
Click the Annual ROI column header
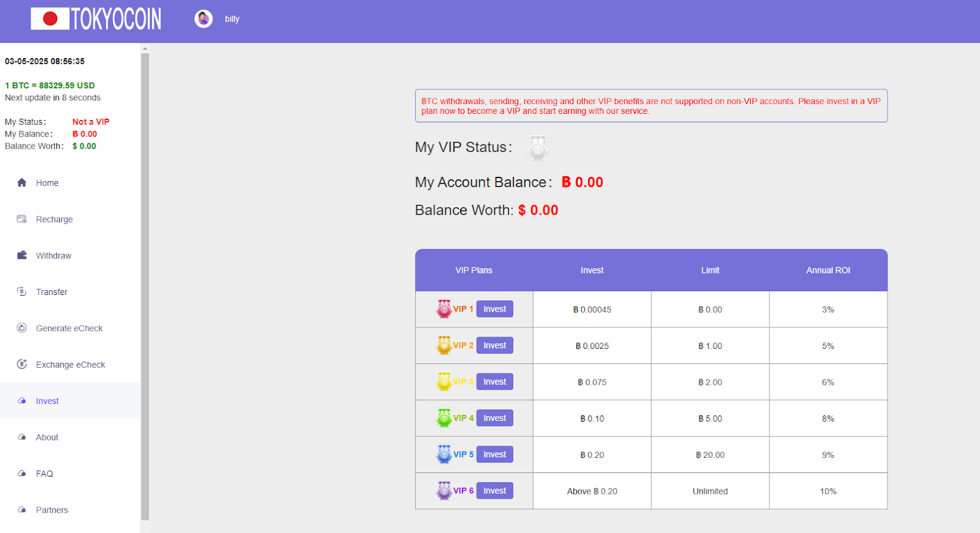point(828,270)
